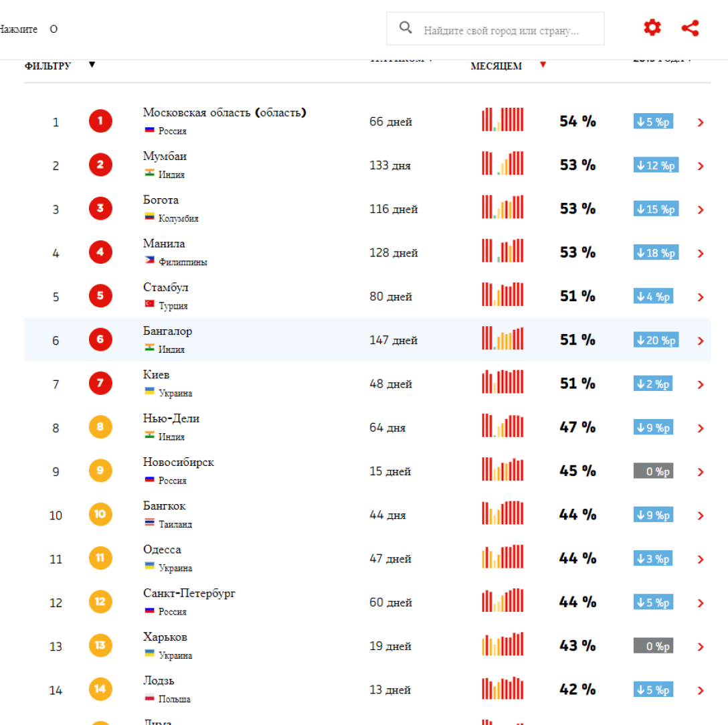Click the Bangalore 20% decrease badge
The width and height of the screenshot is (728, 725).
point(656,340)
